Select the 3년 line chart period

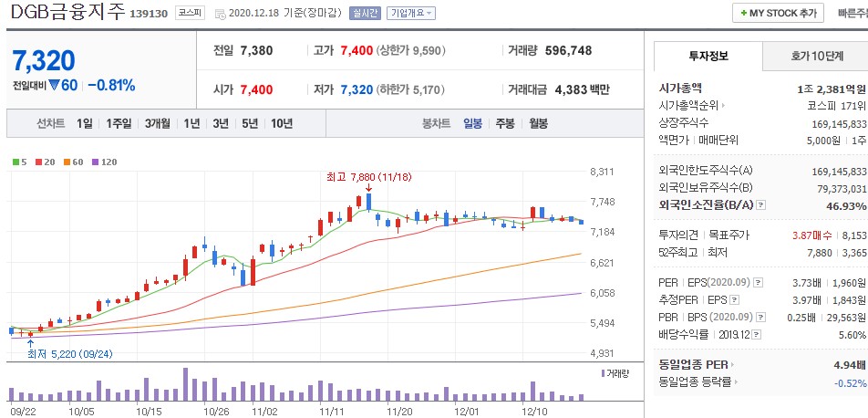(221, 123)
